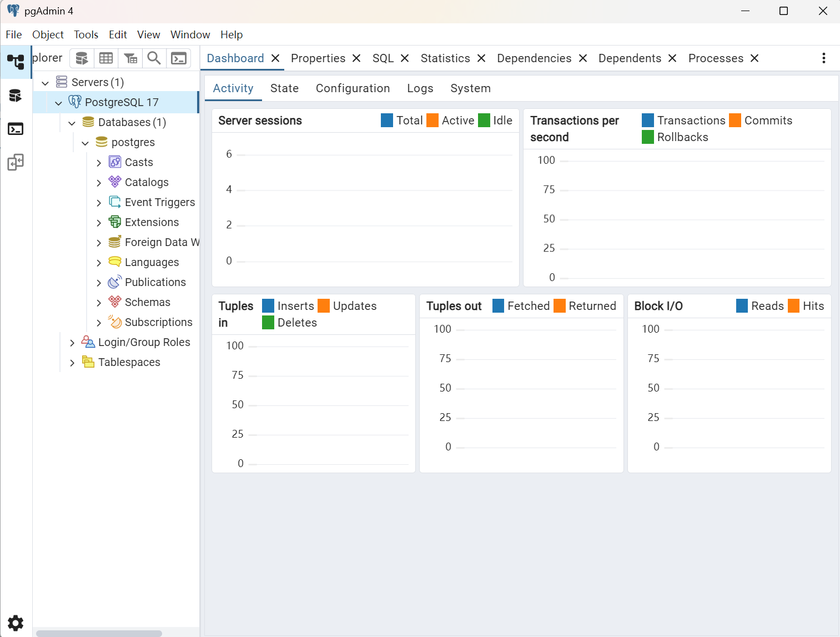Collapse the Servers tree node
Viewport: 840px width, 637px height.
pyautogui.click(x=46, y=83)
